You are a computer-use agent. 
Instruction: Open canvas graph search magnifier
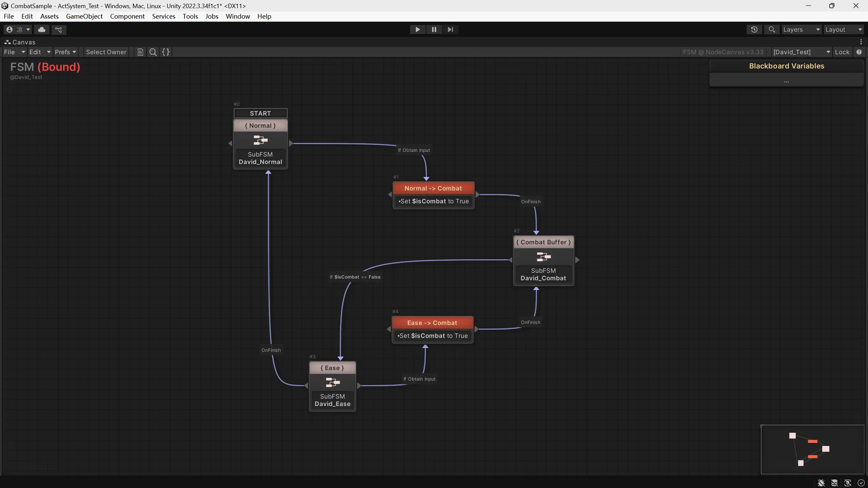pos(153,52)
